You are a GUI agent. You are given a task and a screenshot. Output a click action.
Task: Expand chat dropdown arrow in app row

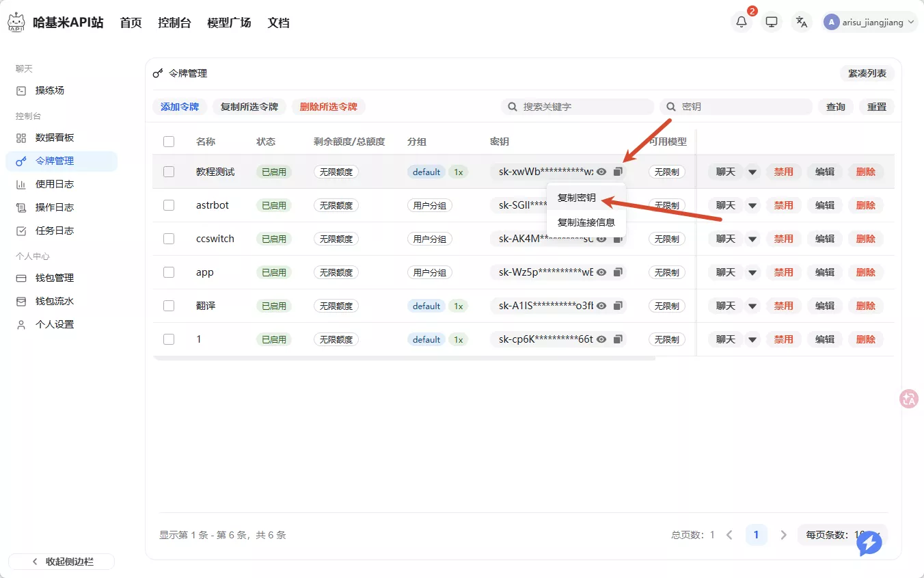pos(752,272)
